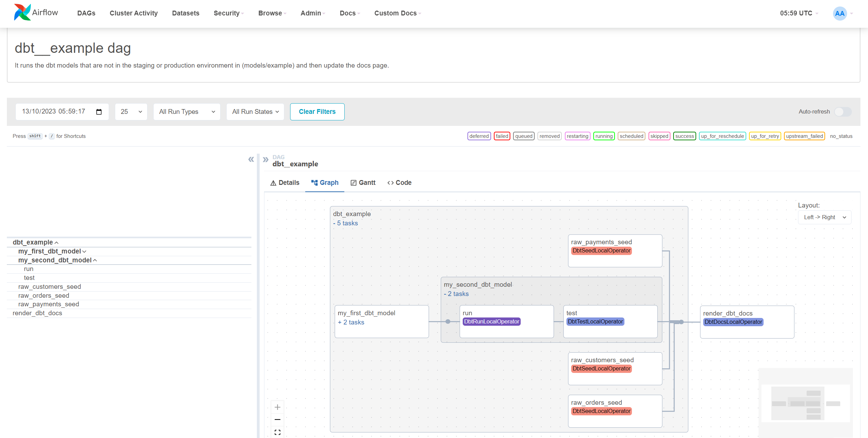Click raw_payments_seed graph node
Viewport: 868px width, 438px height.
[x=615, y=251]
